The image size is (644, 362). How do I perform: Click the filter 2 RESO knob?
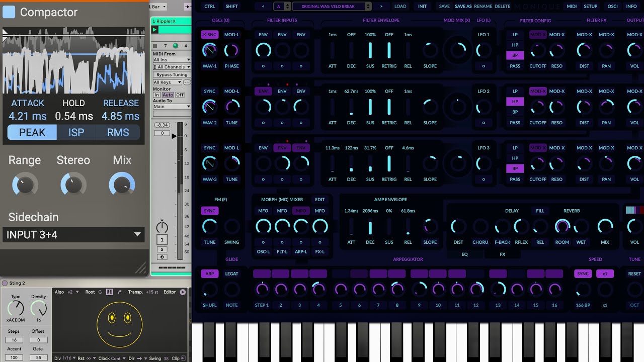(x=556, y=107)
